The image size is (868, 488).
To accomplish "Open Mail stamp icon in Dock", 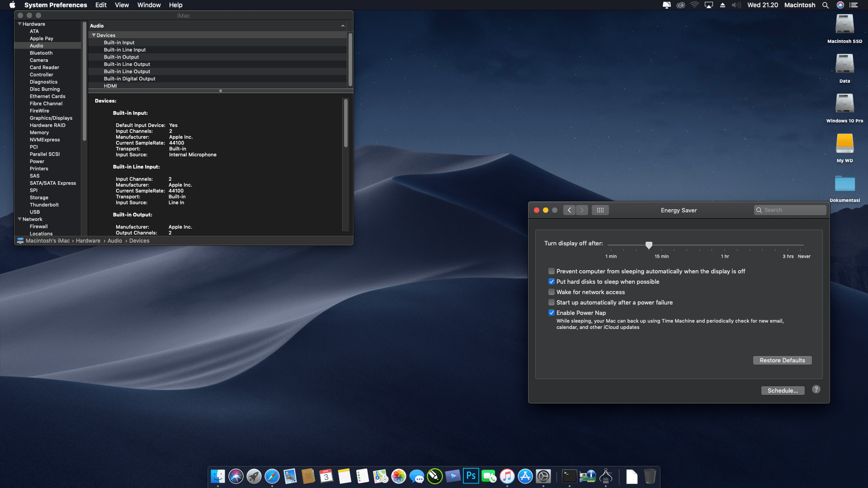I will (290, 476).
